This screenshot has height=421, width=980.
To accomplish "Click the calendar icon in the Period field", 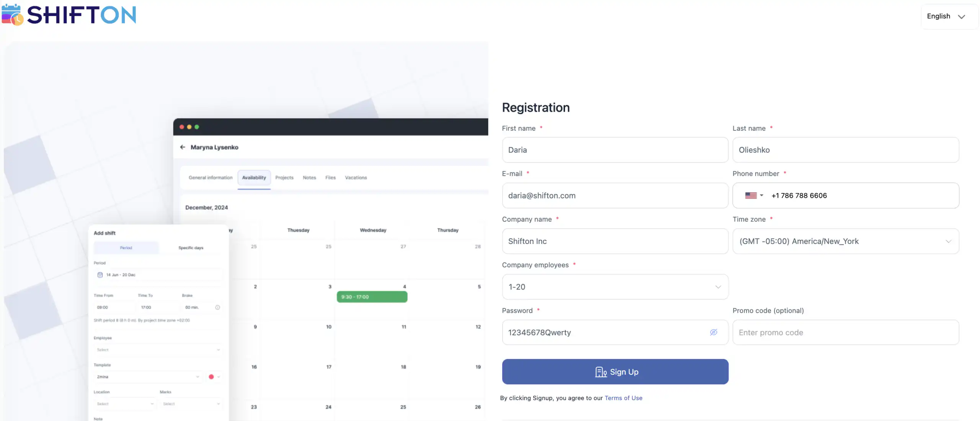I will tap(100, 275).
